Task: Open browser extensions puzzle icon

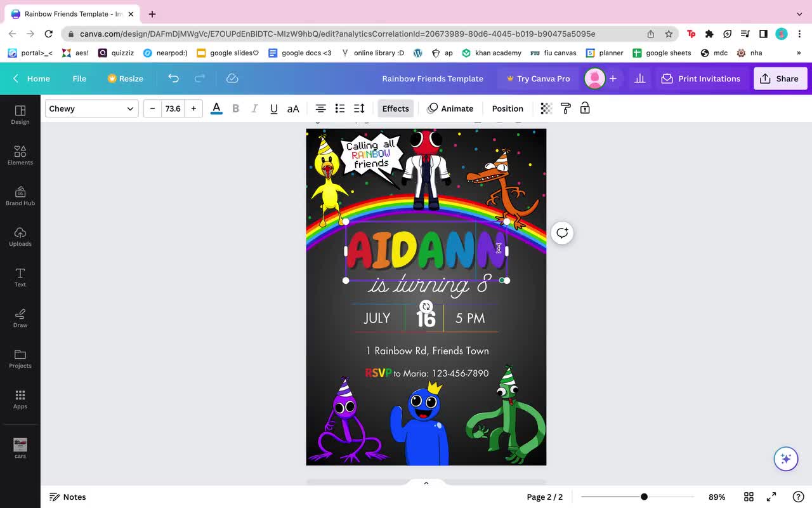Action: [709, 34]
